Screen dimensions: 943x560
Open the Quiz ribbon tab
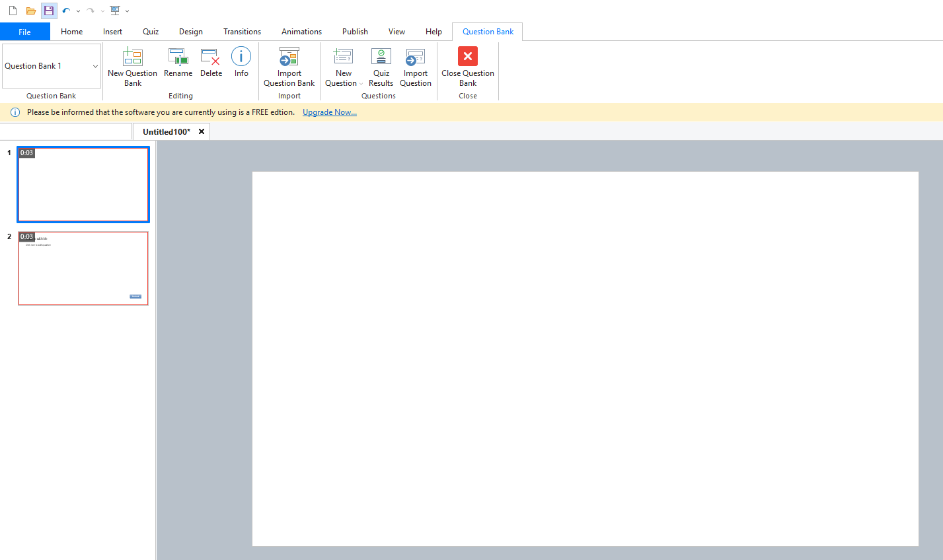pos(151,32)
